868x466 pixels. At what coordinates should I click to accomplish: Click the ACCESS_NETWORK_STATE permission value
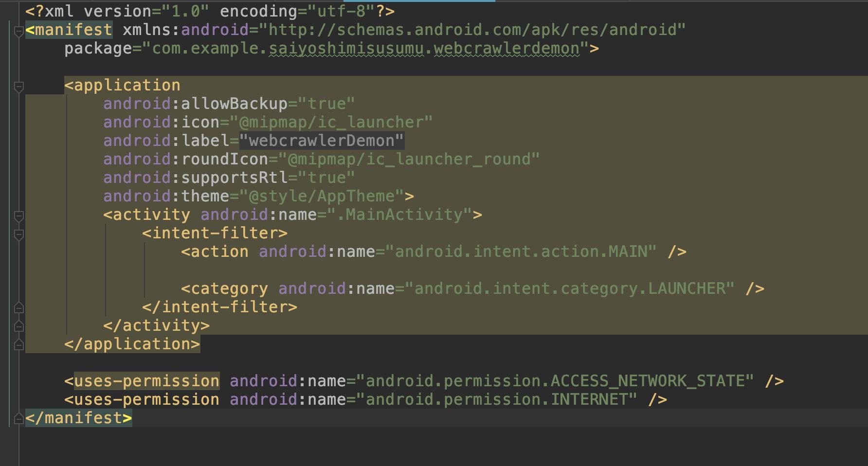point(555,381)
